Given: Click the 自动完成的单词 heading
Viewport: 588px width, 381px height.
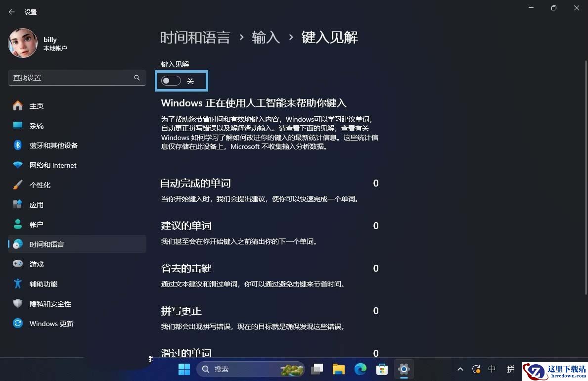Looking at the screenshot, I should point(195,183).
